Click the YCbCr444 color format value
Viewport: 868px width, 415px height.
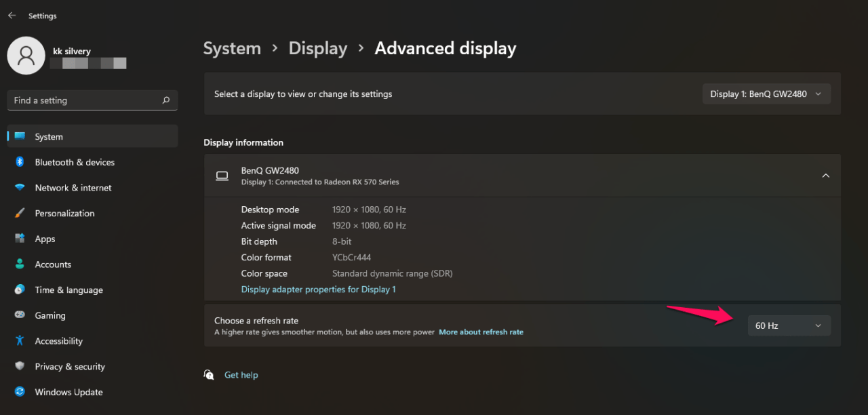tap(351, 258)
